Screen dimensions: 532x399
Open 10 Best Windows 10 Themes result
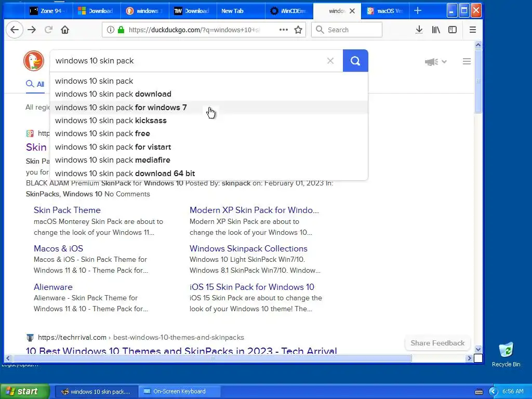[181, 350]
